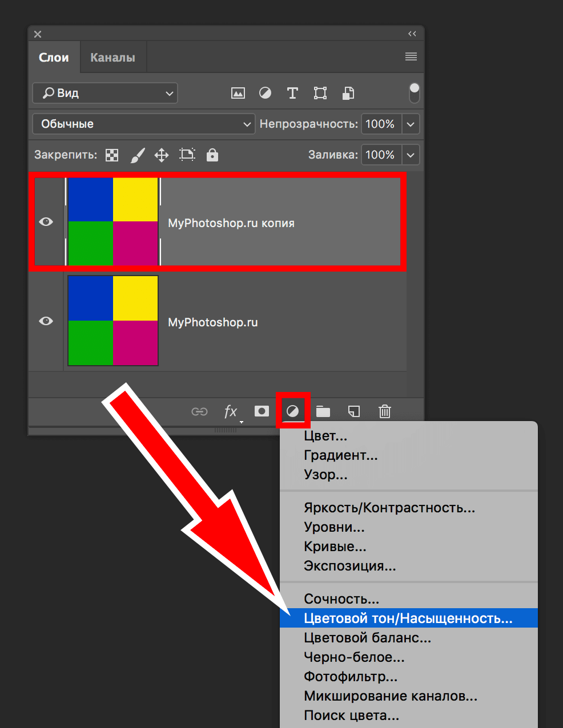Open the Обычные blend mode dropdown

click(x=143, y=124)
